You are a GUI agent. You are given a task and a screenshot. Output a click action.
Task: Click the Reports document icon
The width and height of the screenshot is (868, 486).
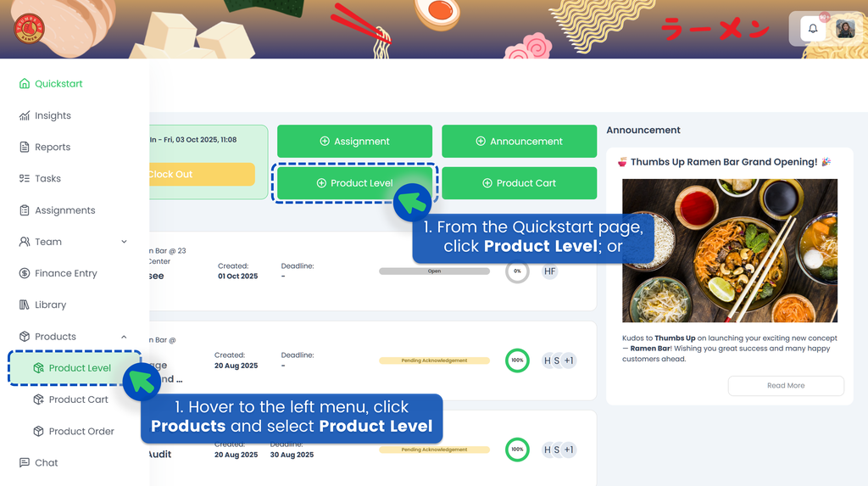click(x=25, y=147)
